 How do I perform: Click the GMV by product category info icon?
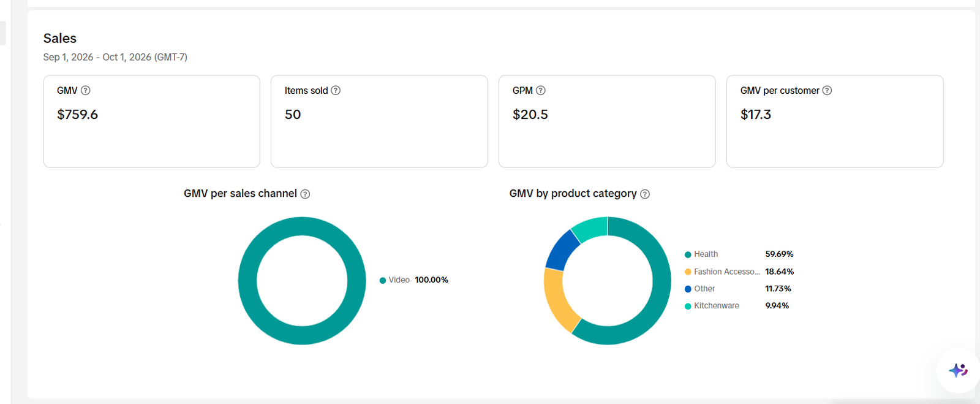coord(645,194)
